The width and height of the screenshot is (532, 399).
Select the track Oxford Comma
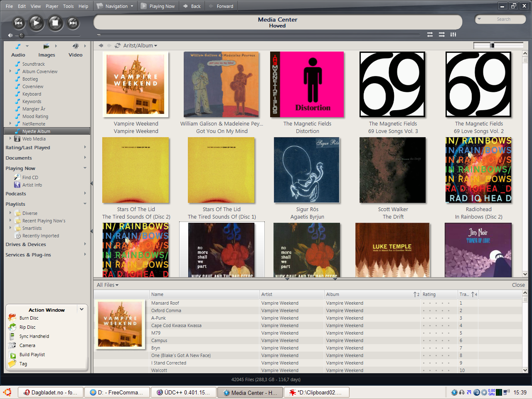click(x=166, y=310)
